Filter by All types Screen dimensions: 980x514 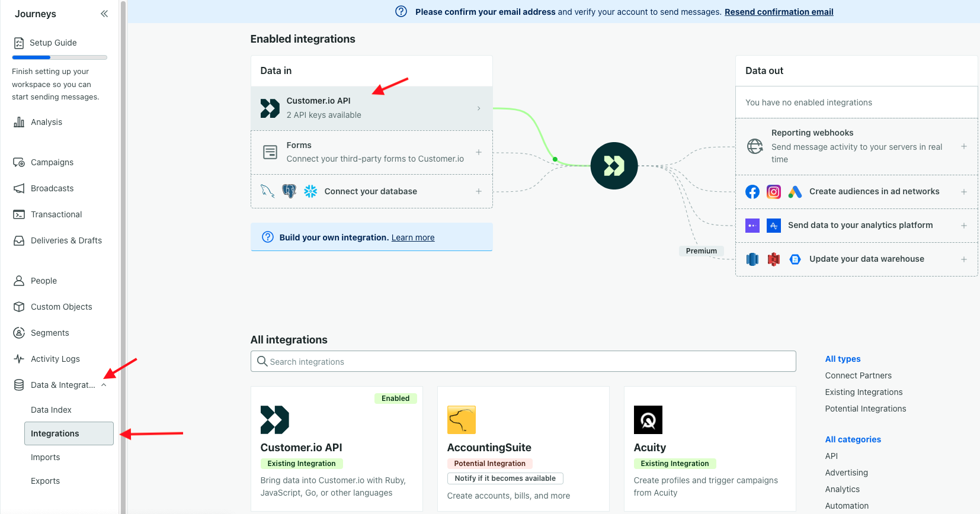[x=843, y=359]
